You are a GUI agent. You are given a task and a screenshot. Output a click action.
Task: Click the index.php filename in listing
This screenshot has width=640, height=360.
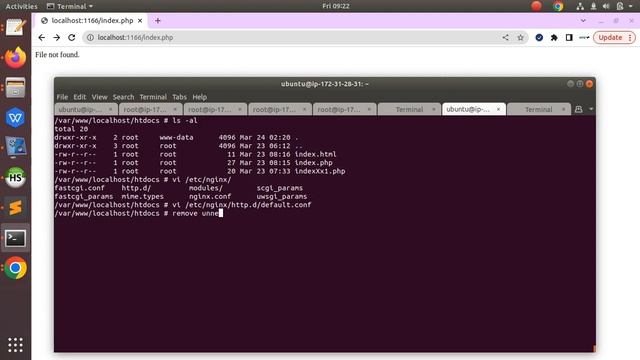tap(313, 163)
